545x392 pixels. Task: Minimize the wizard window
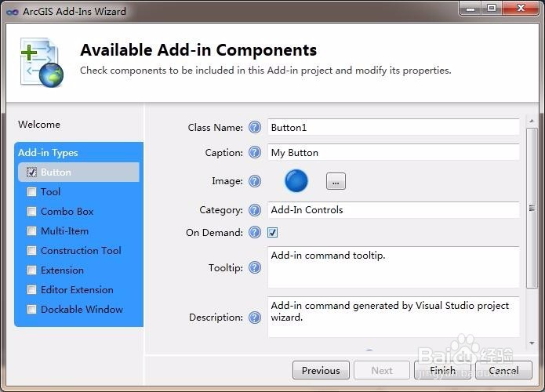pyautogui.click(x=471, y=9)
